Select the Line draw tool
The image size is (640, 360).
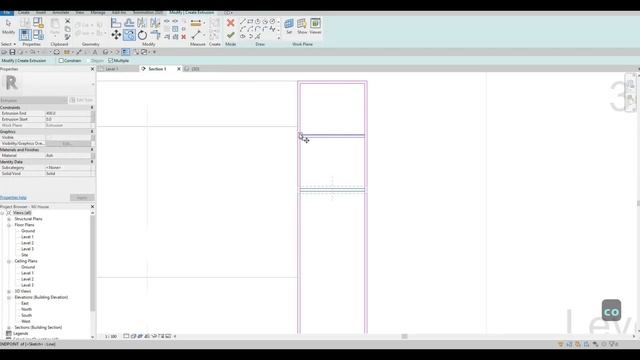coord(243,21)
